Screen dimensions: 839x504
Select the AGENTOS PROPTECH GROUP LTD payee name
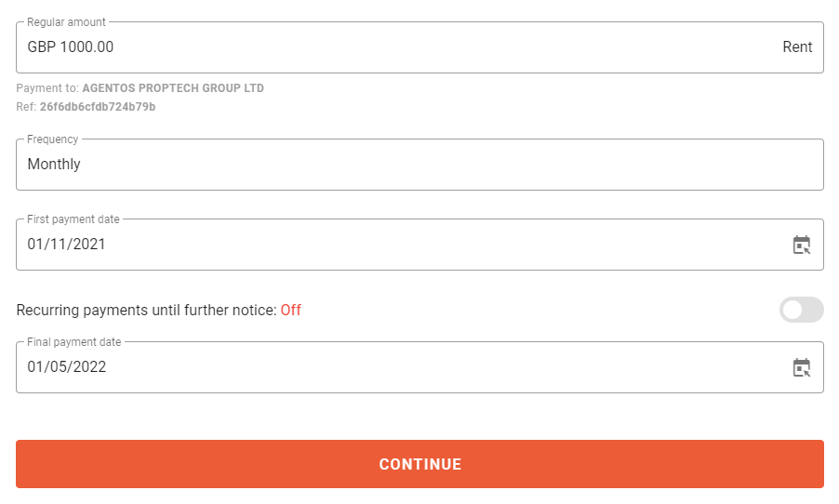[173, 88]
